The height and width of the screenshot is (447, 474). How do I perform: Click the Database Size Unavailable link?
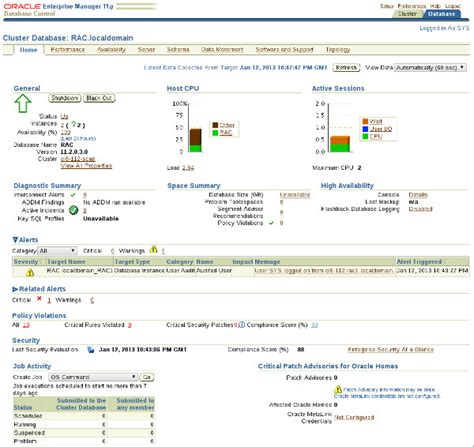click(x=295, y=195)
